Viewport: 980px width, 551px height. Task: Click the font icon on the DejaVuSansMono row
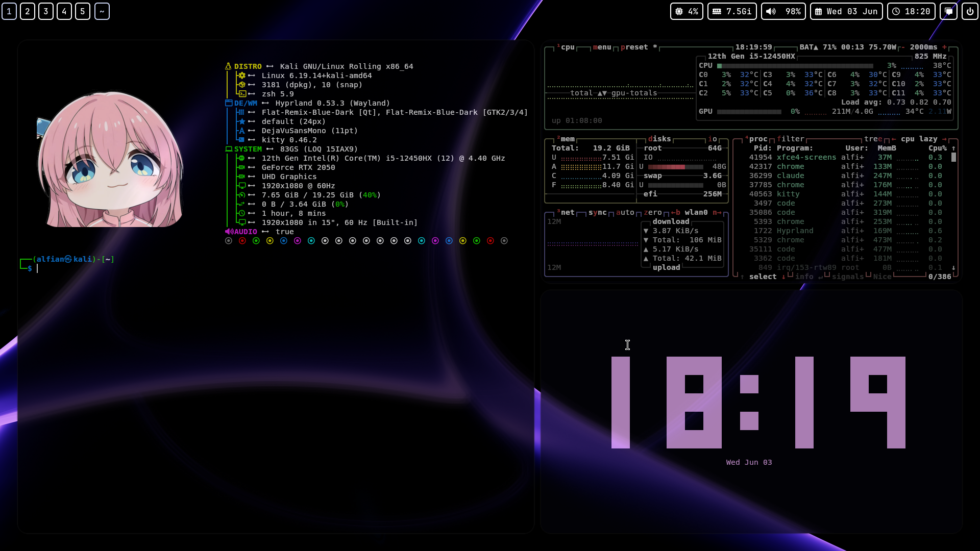(x=242, y=131)
